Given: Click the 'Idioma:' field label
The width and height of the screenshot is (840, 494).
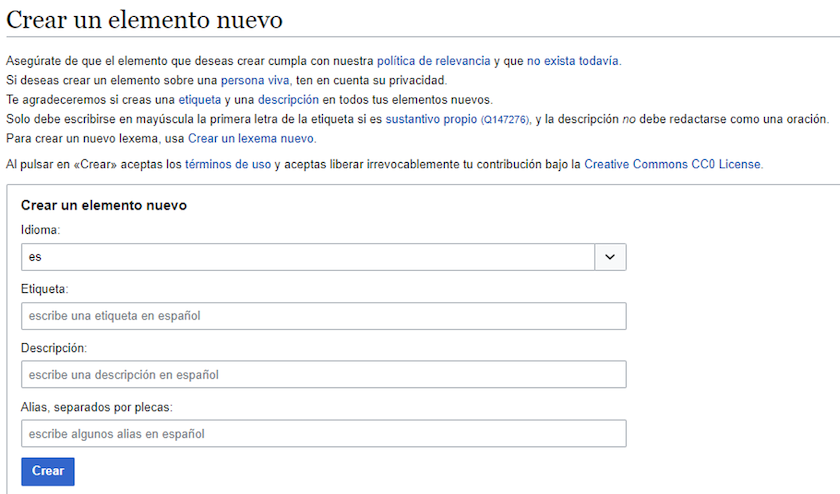Looking at the screenshot, I should [x=41, y=230].
